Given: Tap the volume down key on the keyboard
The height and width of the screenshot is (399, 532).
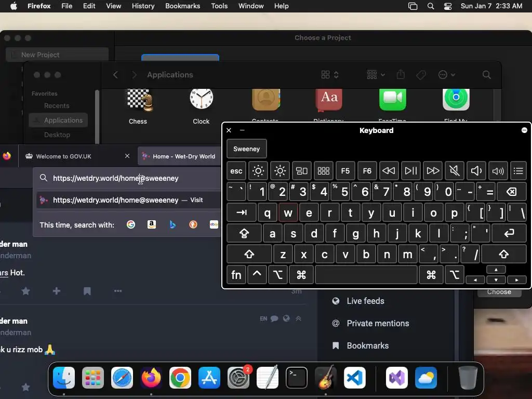Looking at the screenshot, I should pyautogui.click(x=476, y=170).
